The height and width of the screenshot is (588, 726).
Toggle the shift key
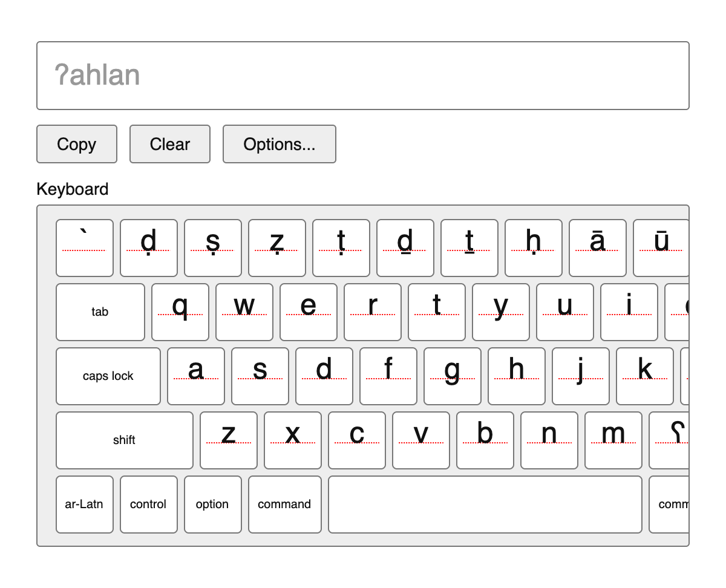click(x=125, y=440)
